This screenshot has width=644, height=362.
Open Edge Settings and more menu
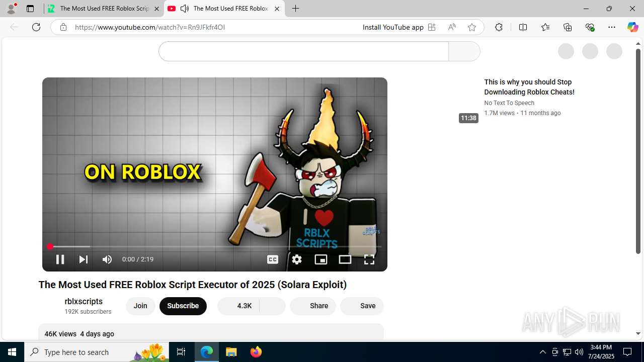pyautogui.click(x=612, y=27)
